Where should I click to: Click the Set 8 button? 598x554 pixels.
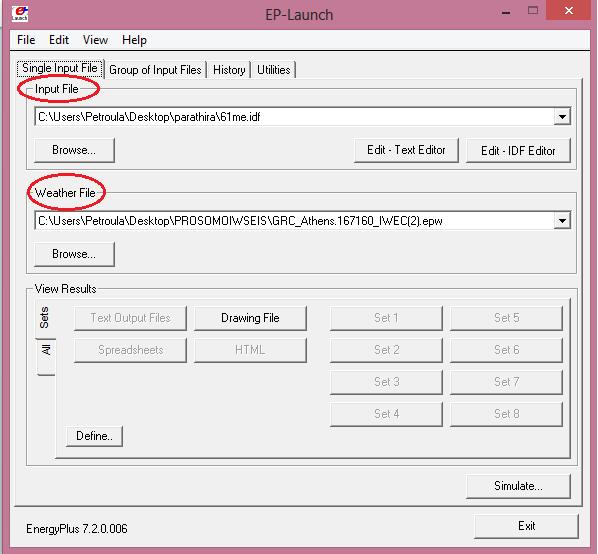tap(506, 414)
